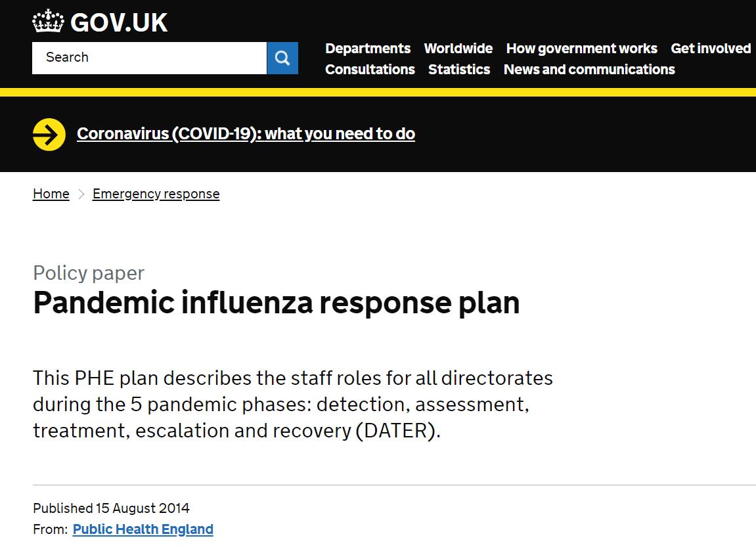
Task: Open the Emergency response breadcrumb
Action: (156, 194)
